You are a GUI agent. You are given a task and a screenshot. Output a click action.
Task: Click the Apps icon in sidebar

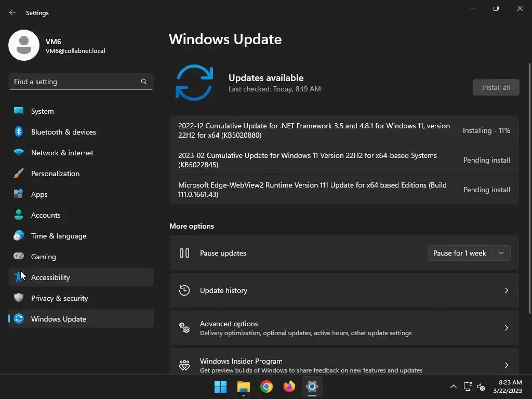click(x=19, y=194)
